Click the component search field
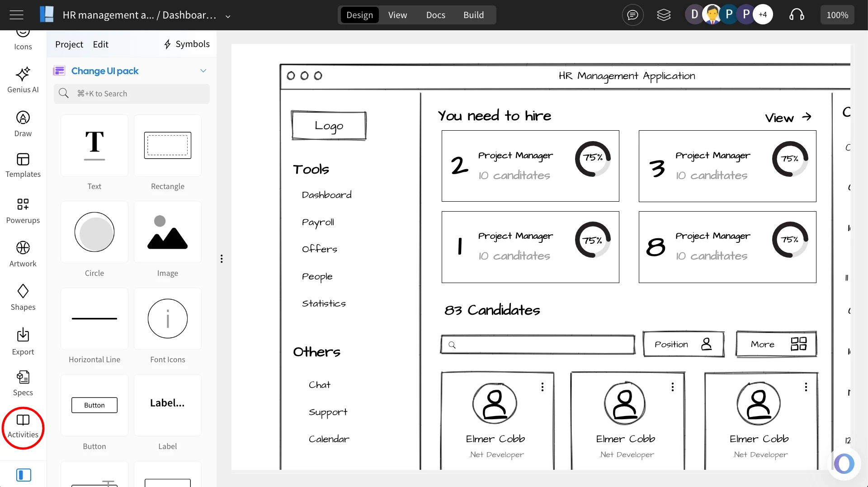The image size is (868, 487). [132, 94]
